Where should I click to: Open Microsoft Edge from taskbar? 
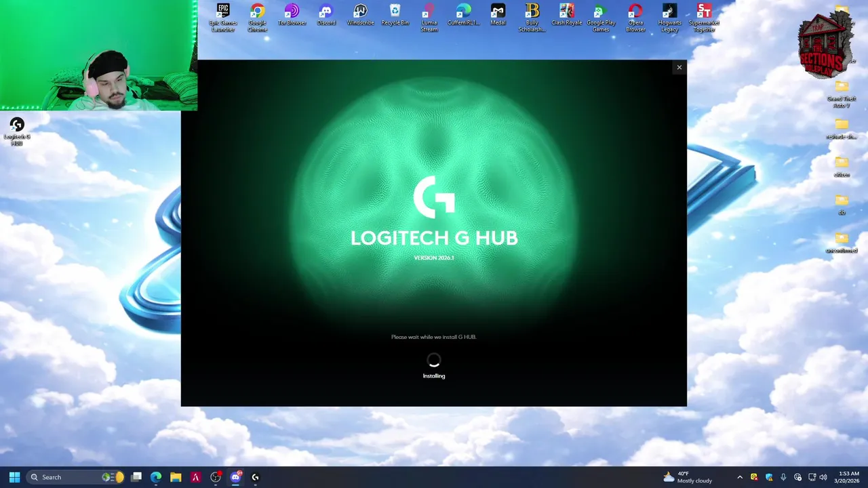click(x=156, y=477)
